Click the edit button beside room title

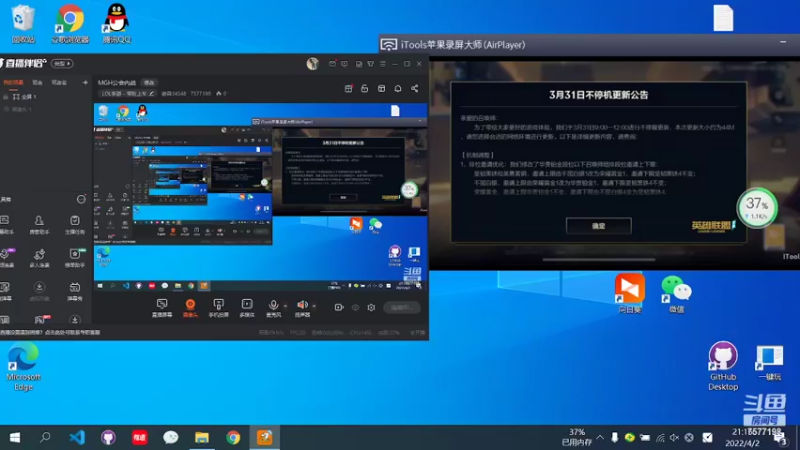click(x=149, y=82)
